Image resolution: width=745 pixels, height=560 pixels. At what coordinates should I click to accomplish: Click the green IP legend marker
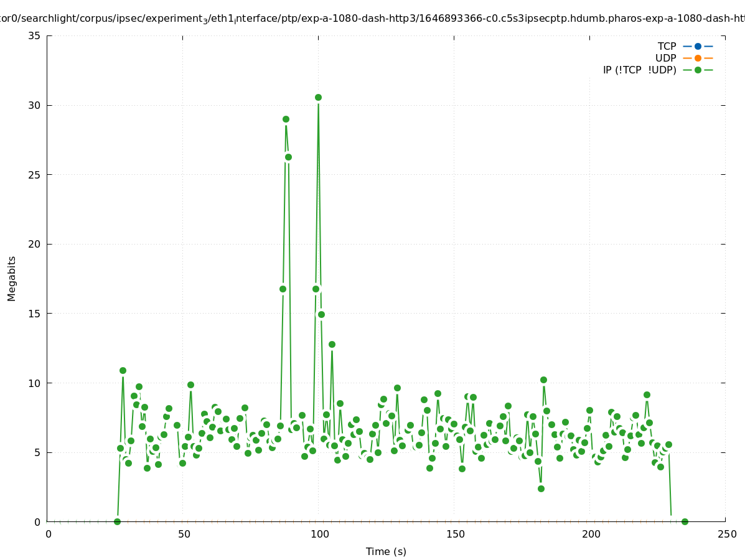coord(698,70)
